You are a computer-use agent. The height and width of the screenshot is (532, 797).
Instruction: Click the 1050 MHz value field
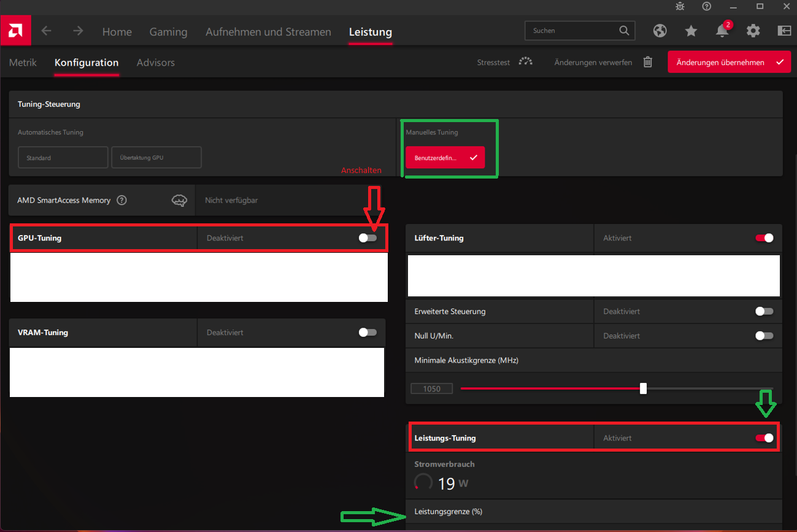pos(432,388)
